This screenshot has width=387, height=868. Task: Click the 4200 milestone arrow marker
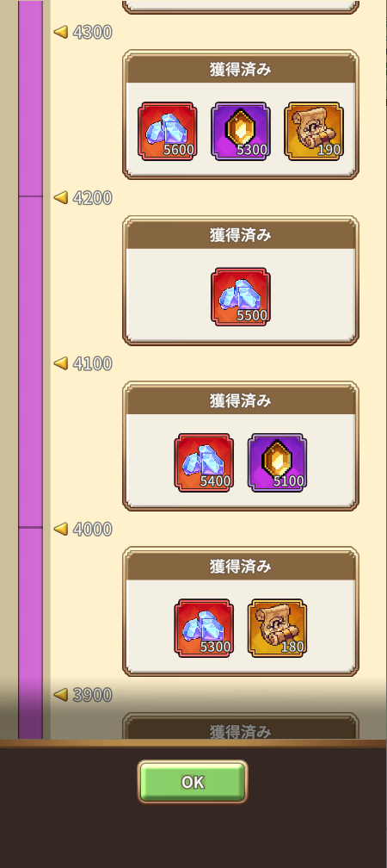click(x=61, y=198)
